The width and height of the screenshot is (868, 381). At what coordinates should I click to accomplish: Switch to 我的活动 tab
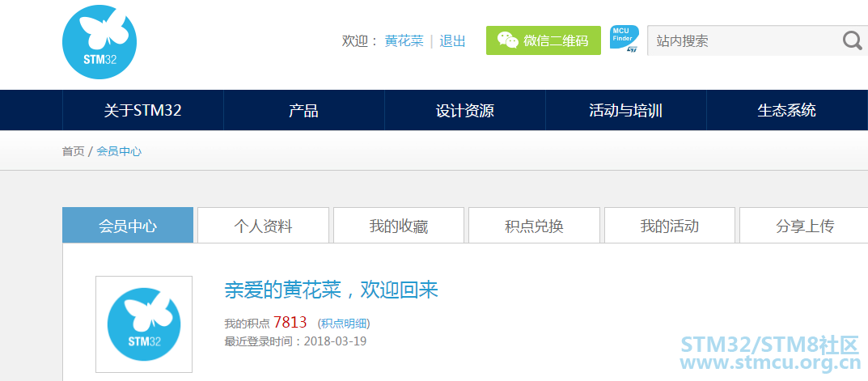pos(669,226)
